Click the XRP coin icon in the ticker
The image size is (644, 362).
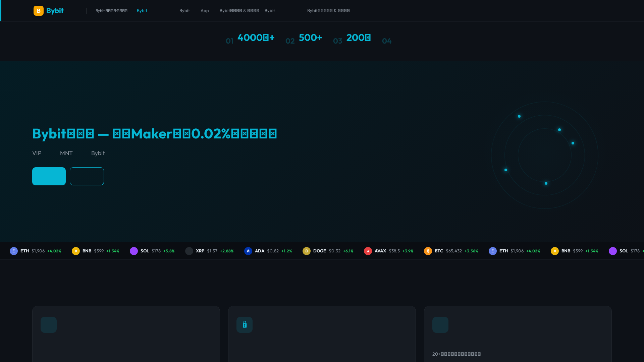click(189, 251)
